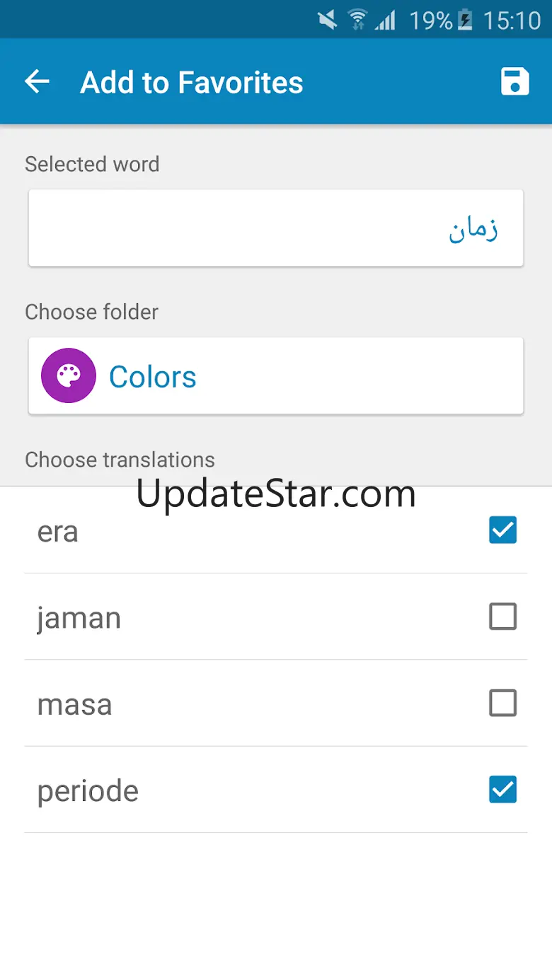Image resolution: width=552 pixels, height=980 pixels.
Task: Tap the periode translation text
Action: click(88, 791)
